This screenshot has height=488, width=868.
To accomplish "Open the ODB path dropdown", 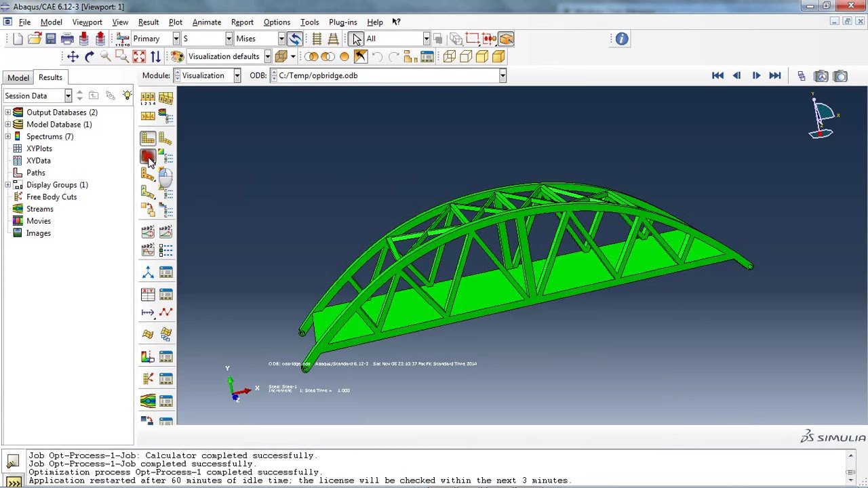I will tap(502, 76).
